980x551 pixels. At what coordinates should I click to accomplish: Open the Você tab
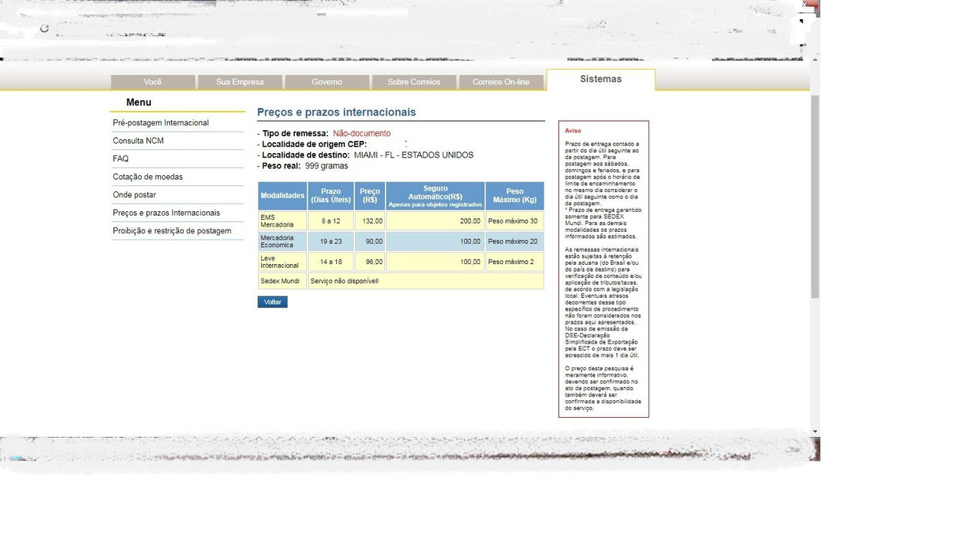152,82
